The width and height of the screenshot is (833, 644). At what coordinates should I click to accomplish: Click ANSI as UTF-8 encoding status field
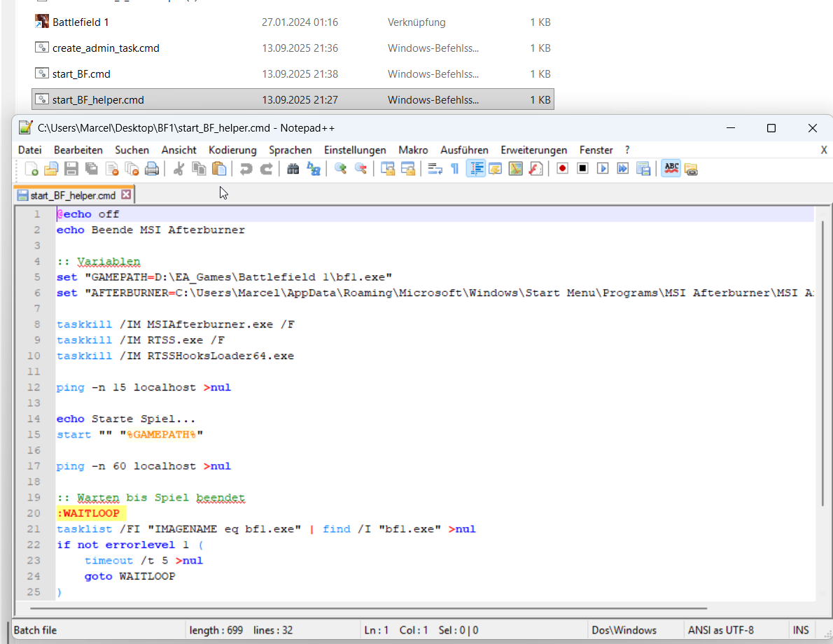(x=720, y=630)
